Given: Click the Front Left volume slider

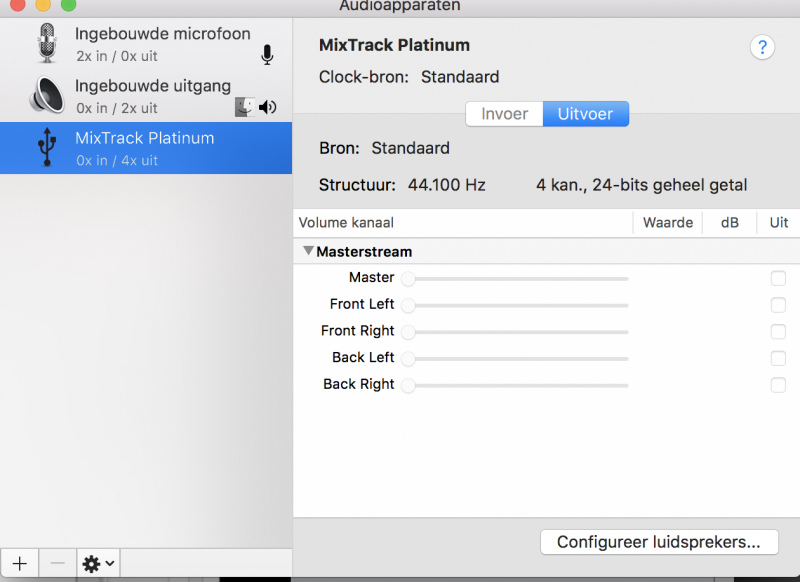Looking at the screenshot, I should [515, 306].
